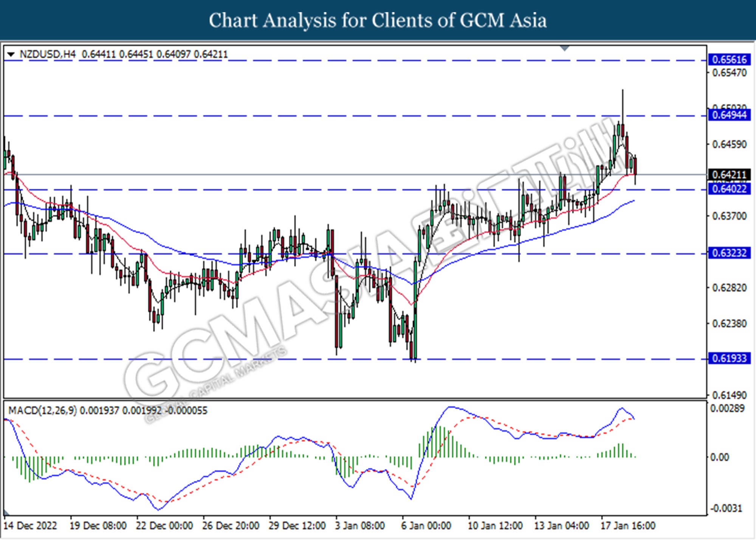Click the chart shift triangle marker at top

565,48
